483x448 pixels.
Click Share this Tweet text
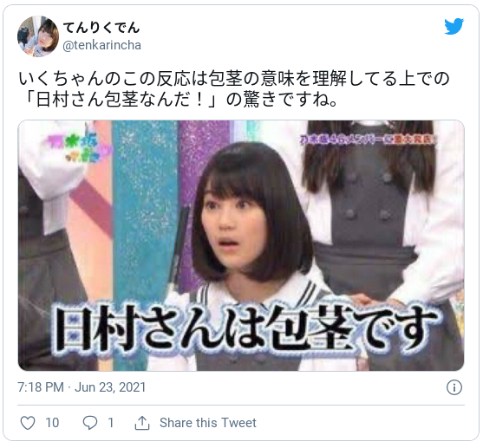(x=208, y=423)
